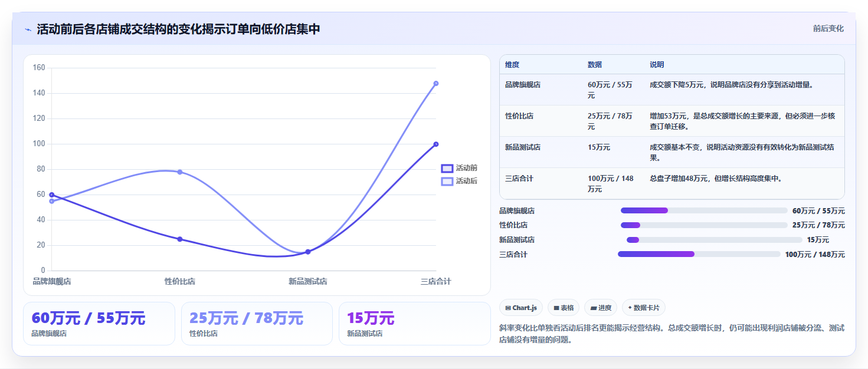
Task: Click the 维度 column header
Action: [x=512, y=65]
